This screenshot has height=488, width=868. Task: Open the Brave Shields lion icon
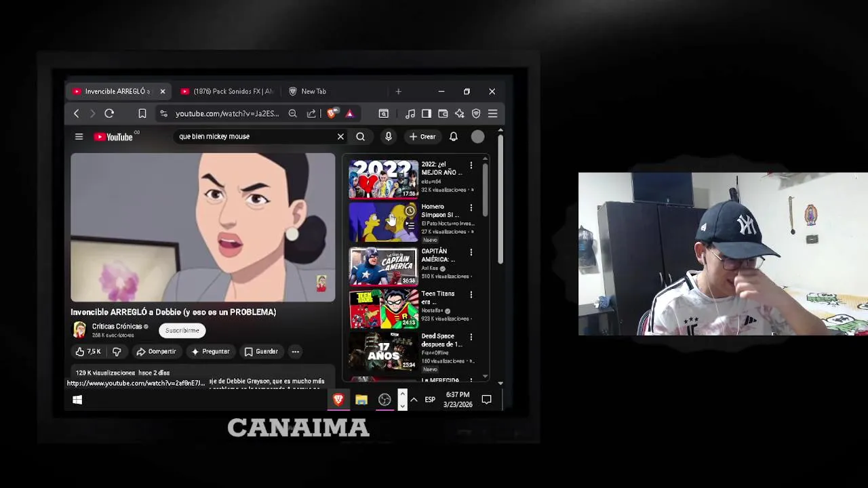[x=332, y=114]
